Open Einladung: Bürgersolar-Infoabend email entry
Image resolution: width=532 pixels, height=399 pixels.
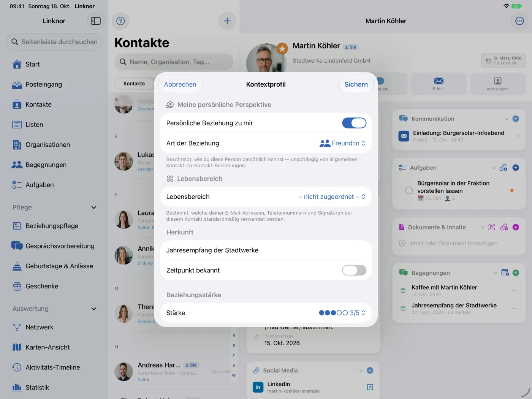click(459, 136)
